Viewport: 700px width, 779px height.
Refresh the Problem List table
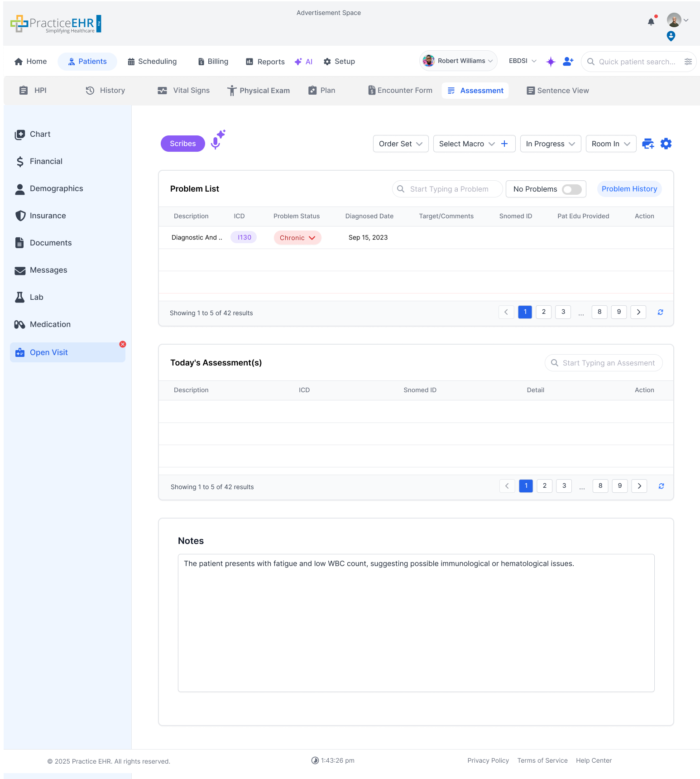coord(660,312)
